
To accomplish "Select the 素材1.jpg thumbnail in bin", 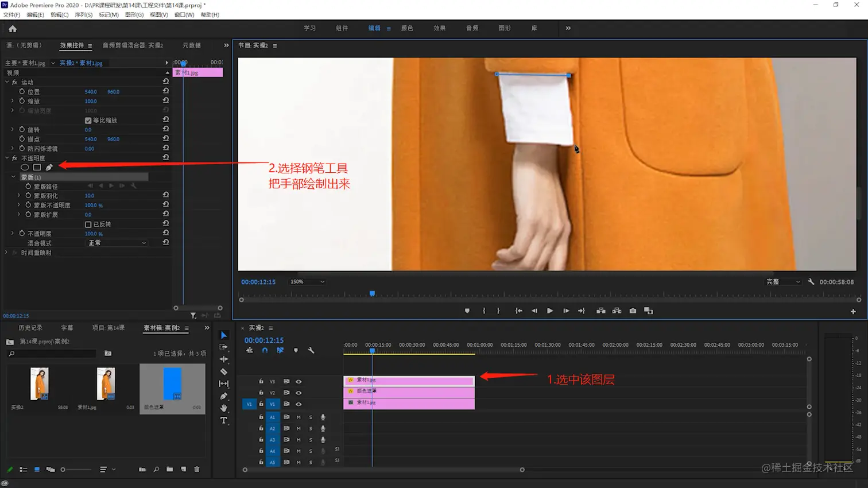I will 106,384.
